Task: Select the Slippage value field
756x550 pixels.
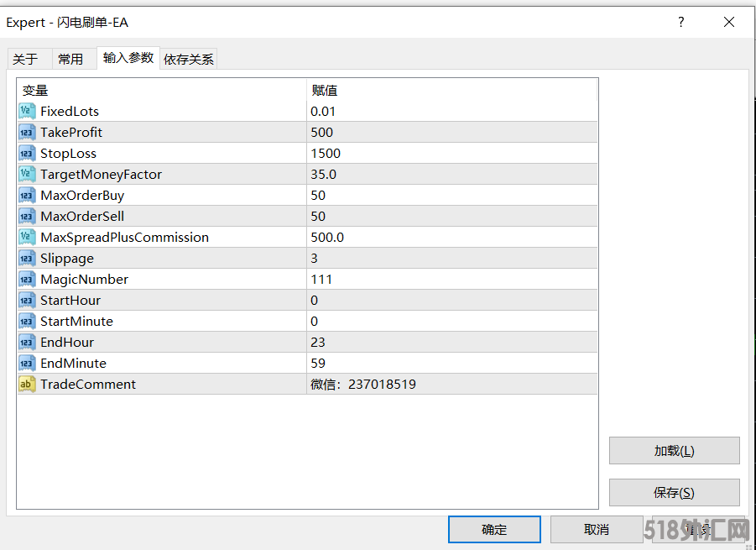Action: pos(451,258)
